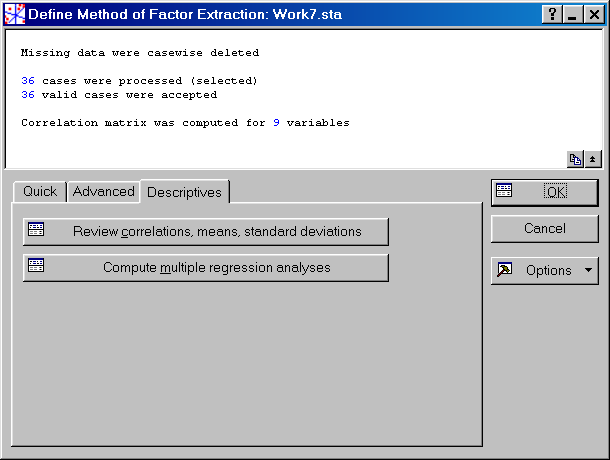Click Review correlations, means, standard deviations
Image resolution: width=610 pixels, height=460 pixels.
(x=206, y=232)
